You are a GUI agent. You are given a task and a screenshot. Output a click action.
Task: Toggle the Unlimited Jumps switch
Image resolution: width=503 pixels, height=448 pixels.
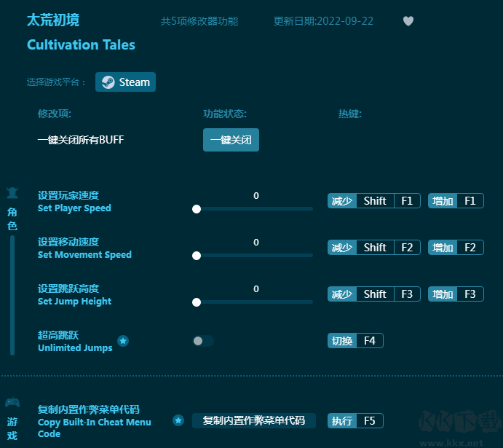pos(203,341)
